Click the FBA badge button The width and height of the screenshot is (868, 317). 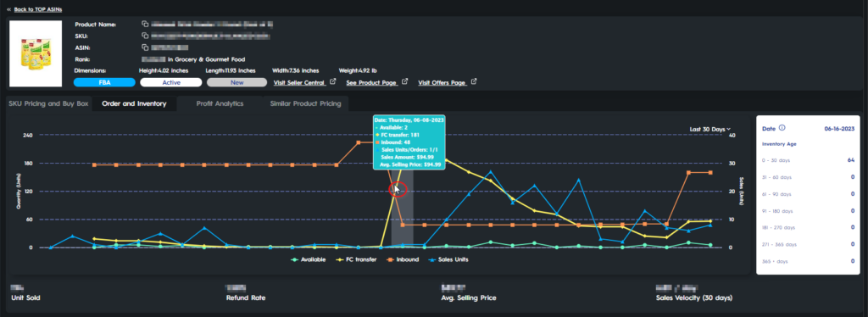click(x=104, y=82)
